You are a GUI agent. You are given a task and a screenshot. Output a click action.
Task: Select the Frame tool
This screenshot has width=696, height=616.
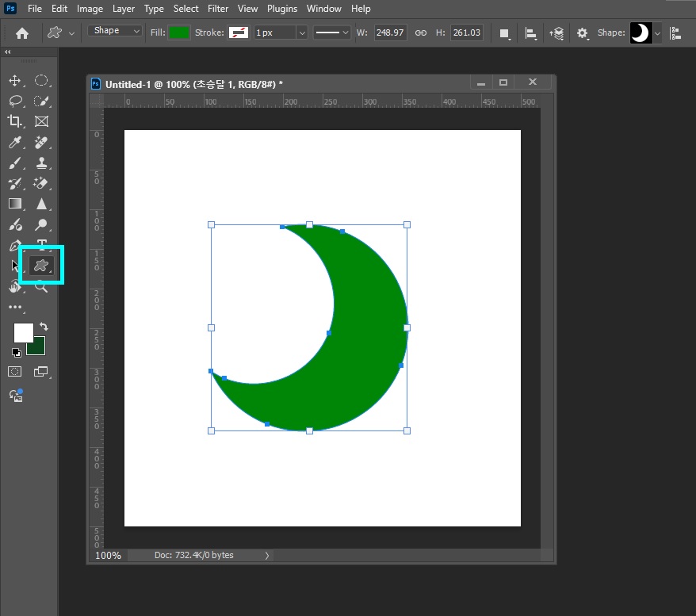coord(41,121)
